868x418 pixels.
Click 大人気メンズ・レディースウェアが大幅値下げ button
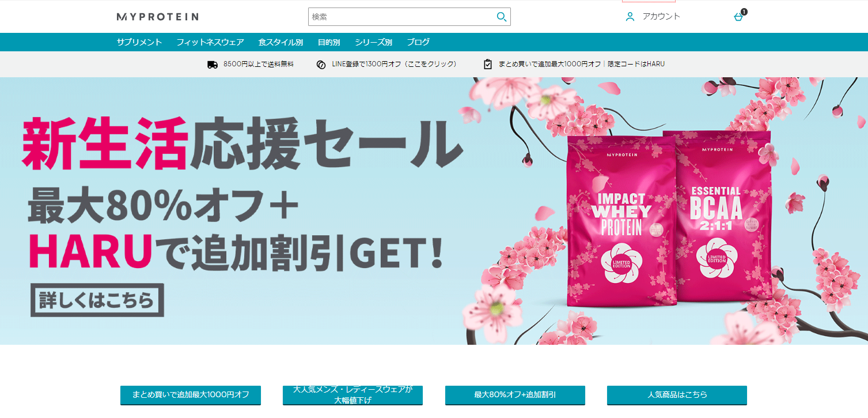tap(352, 395)
